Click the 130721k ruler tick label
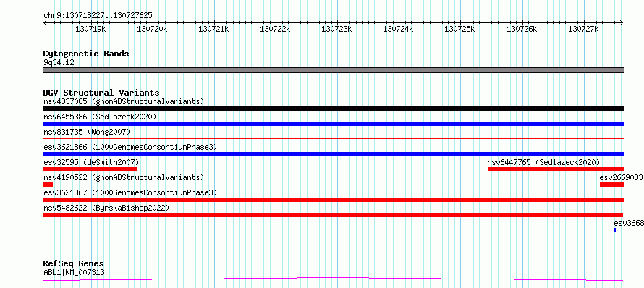644x288 pixels. 214,29
